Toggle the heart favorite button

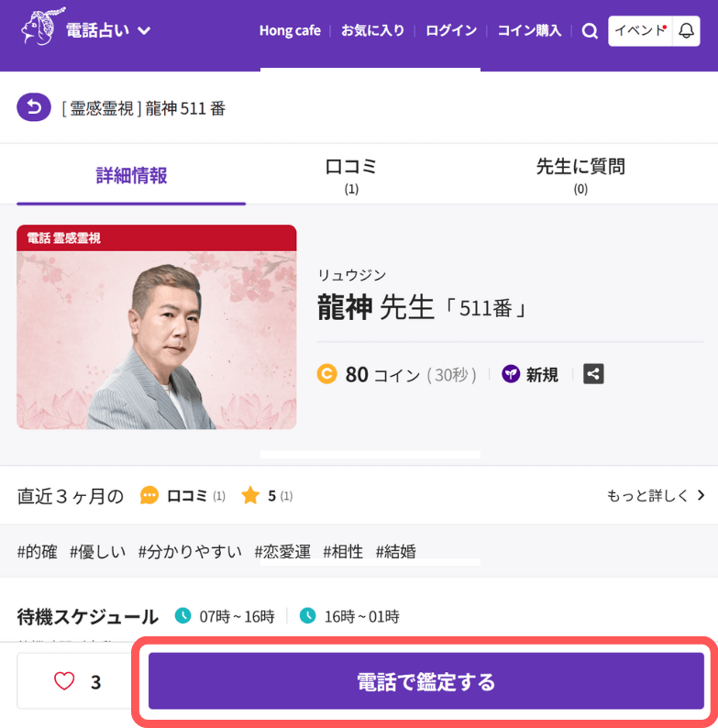coord(64,681)
